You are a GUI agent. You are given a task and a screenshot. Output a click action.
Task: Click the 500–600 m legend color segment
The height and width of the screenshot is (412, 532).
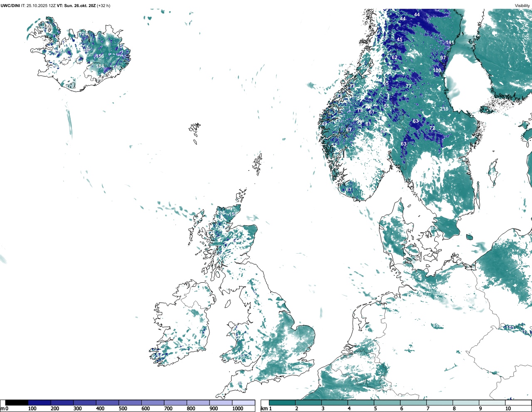[x=130, y=402]
